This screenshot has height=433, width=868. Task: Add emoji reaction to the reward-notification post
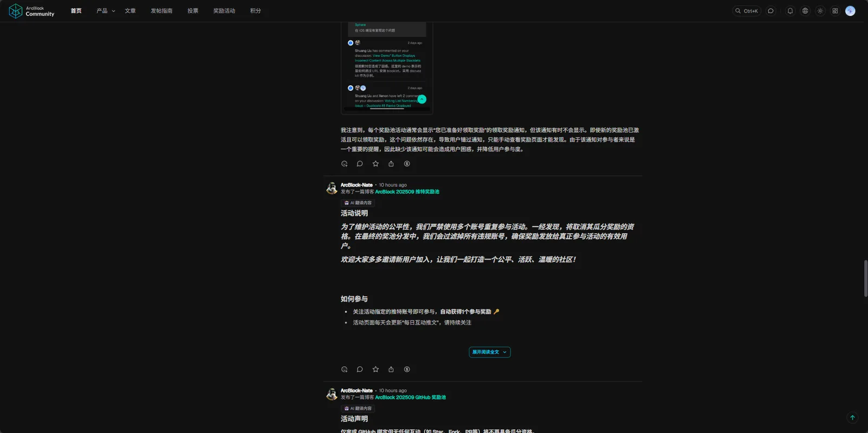(x=344, y=164)
